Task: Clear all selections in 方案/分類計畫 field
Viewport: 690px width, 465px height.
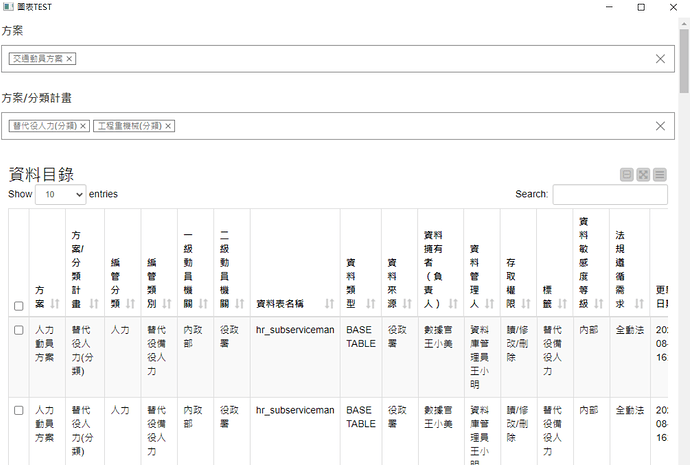Action: pos(660,126)
